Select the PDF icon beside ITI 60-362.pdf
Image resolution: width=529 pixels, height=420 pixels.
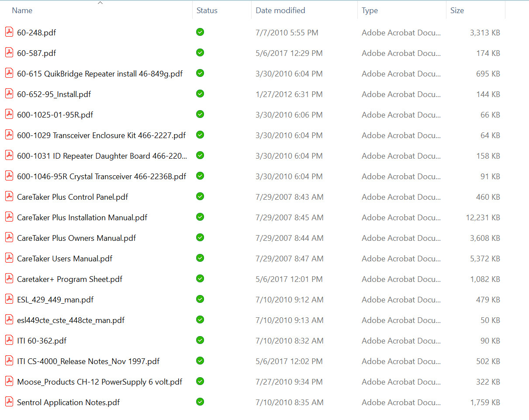(x=9, y=340)
